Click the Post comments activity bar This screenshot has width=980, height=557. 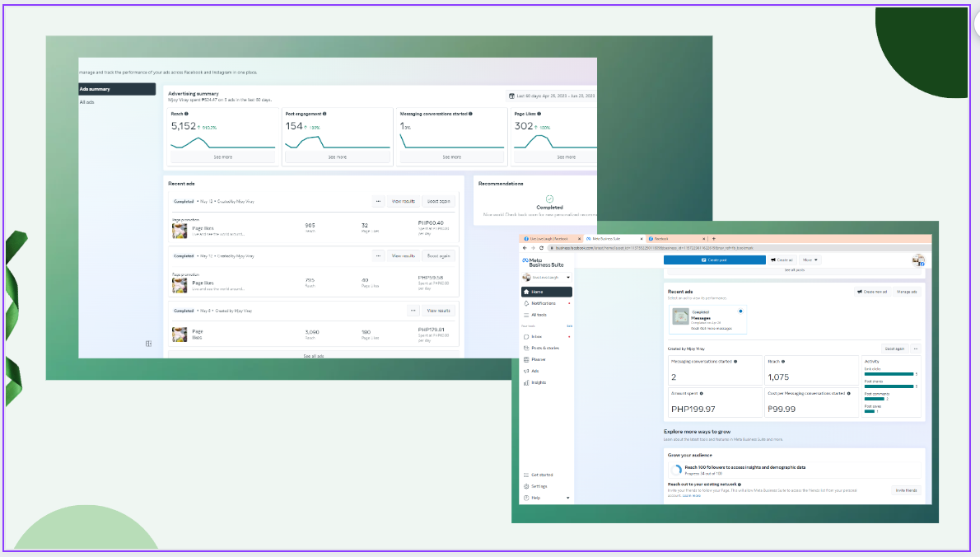tap(875, 399)
